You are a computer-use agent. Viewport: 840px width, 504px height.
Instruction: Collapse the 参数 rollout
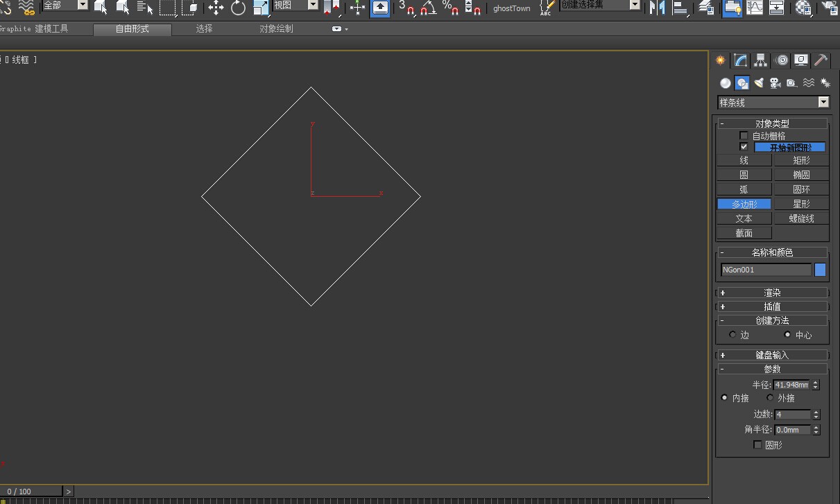click(x=772, y=369)
